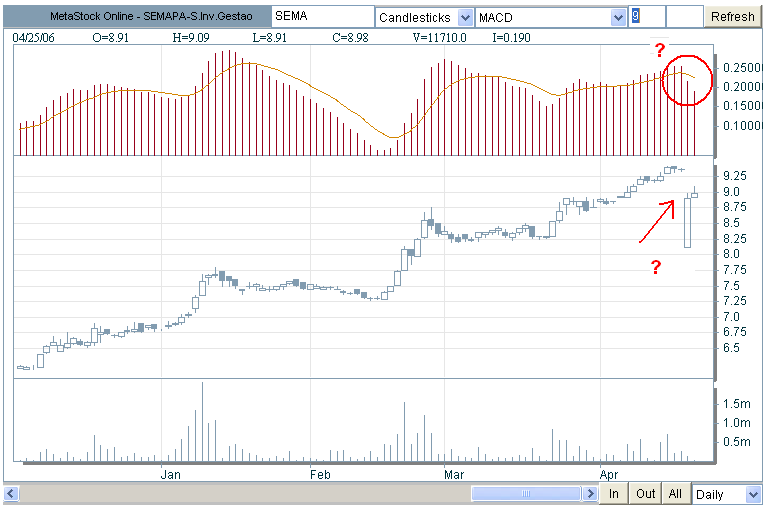Click the 7.0 price axis label

pyautogui.click(x=731, y=317)
